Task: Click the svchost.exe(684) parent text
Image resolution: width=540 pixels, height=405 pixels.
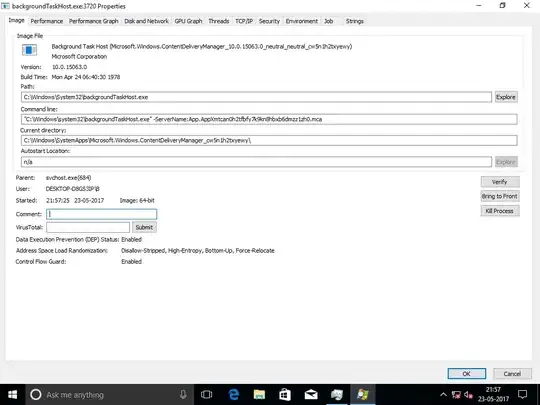Action: 69,178
